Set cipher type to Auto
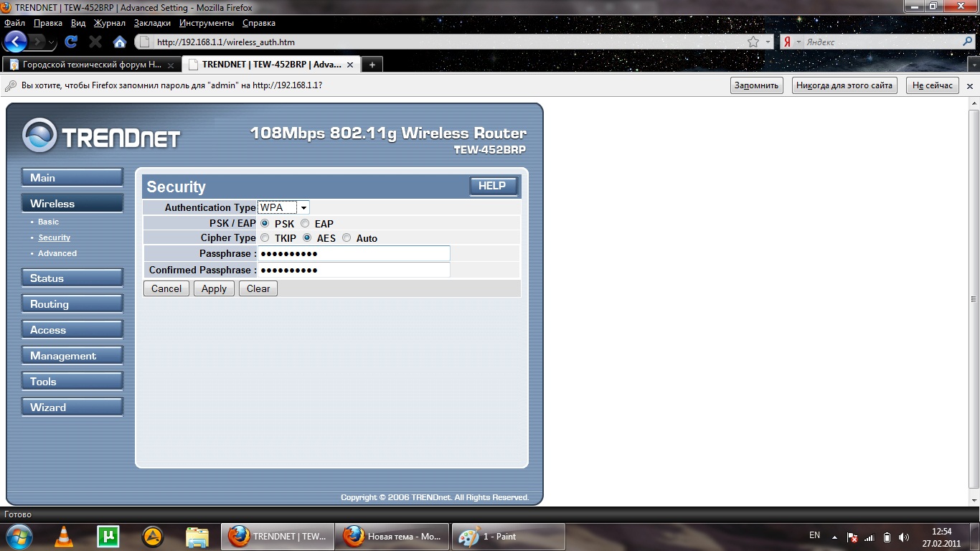This screenshot has width=980, height=551. tap(347, 238)
